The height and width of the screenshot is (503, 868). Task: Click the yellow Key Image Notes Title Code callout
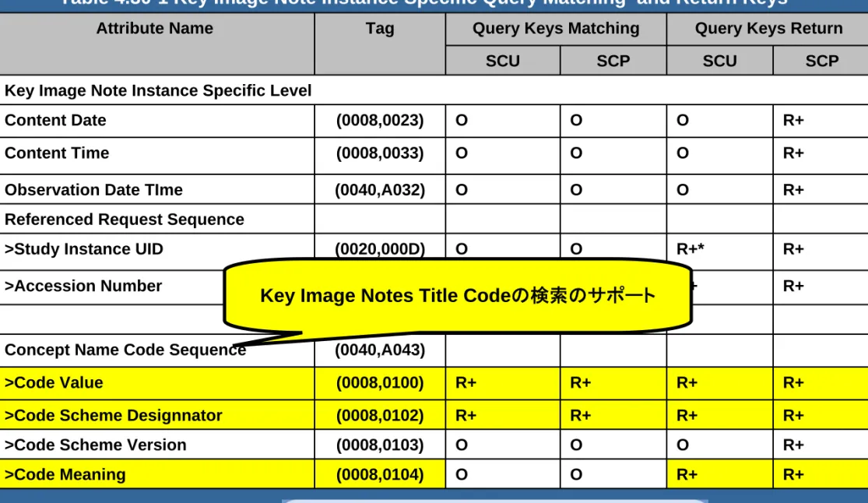(x=458, y=295)
